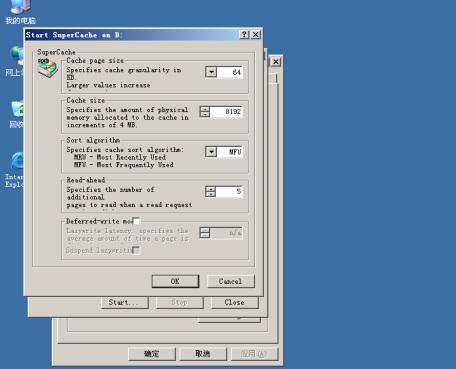Image resolution: width=456 pixels, height=369 pixels.
Task: Close the background properties window
Action: (276, 62)
